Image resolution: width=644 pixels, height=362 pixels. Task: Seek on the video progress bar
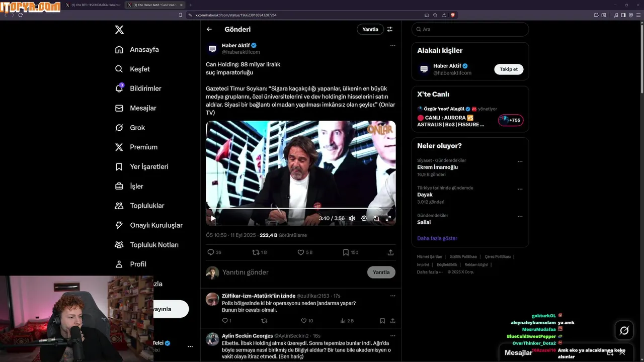pyautogui.click(x=301, y=208)
